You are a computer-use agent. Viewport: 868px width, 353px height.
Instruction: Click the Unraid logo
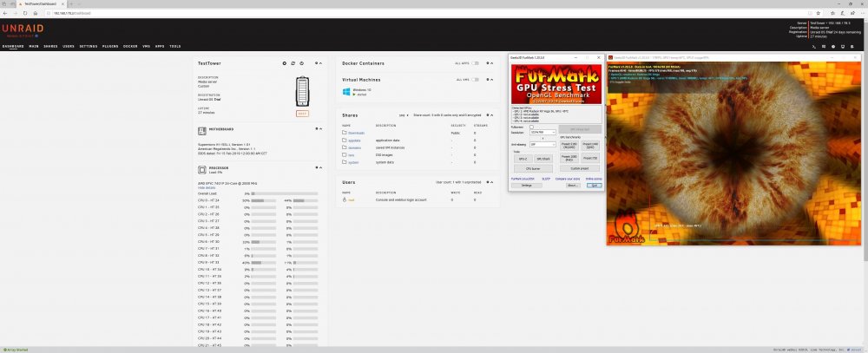click(x=23, y=29)
